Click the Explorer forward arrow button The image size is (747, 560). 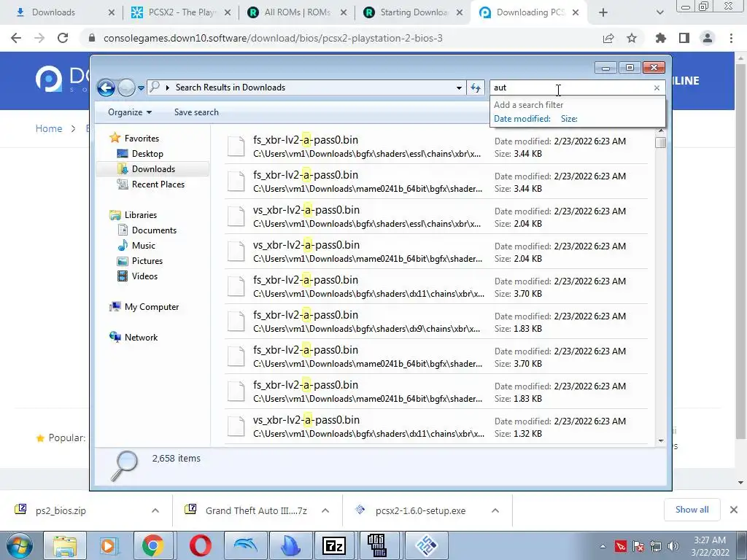tap(126, 87)
